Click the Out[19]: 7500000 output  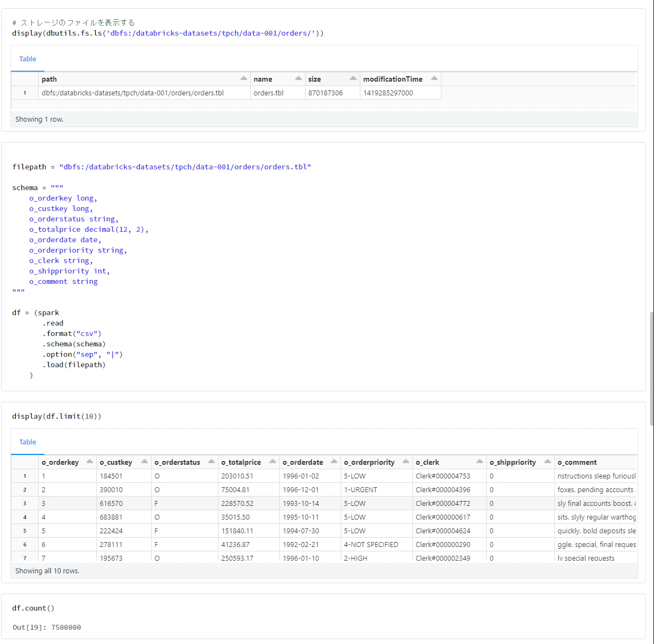[x=47, y=628]
